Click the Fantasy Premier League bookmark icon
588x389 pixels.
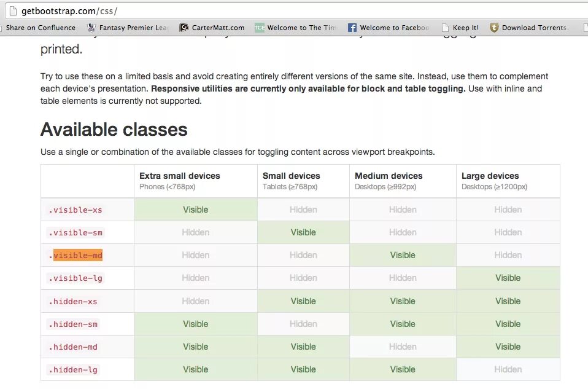tap(91, 27)
